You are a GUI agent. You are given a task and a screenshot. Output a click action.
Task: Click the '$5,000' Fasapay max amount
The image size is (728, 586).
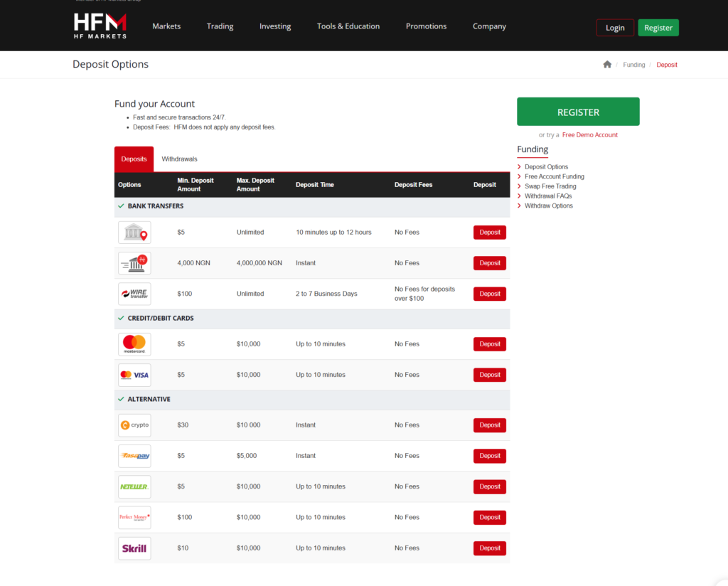[247, 456]
